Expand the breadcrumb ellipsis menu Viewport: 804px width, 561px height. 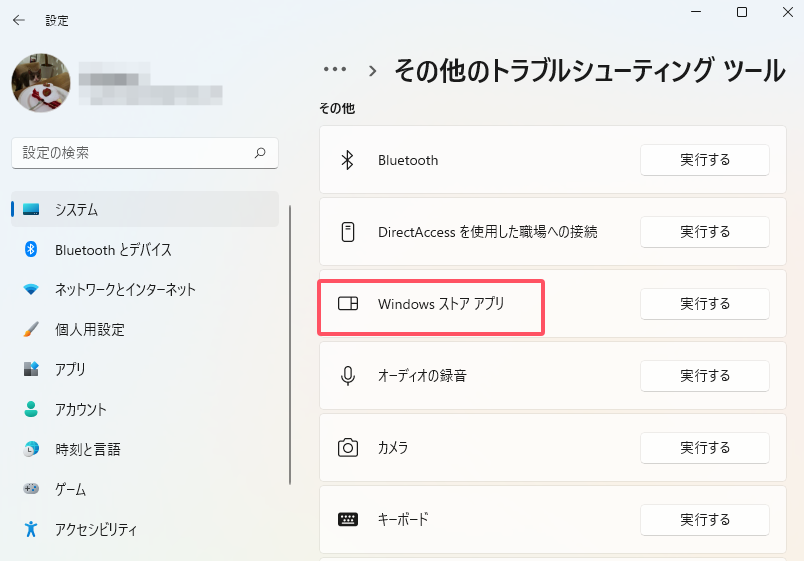(335, 69)
